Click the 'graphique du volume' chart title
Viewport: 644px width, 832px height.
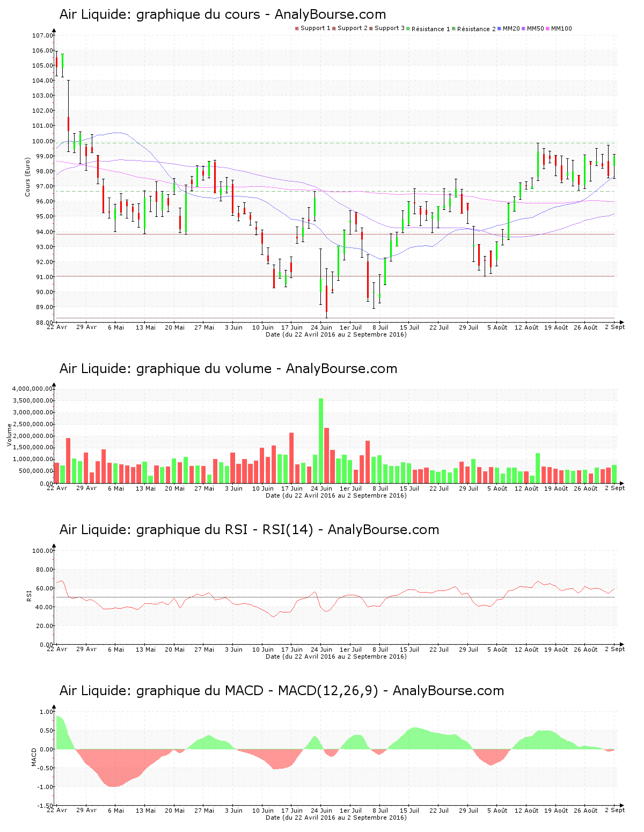click(228, 369)
